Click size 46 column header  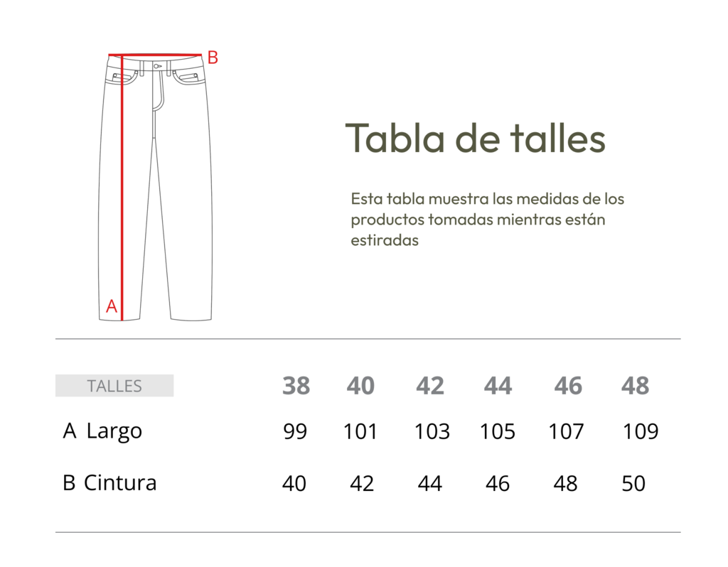(x=568, y=386)
